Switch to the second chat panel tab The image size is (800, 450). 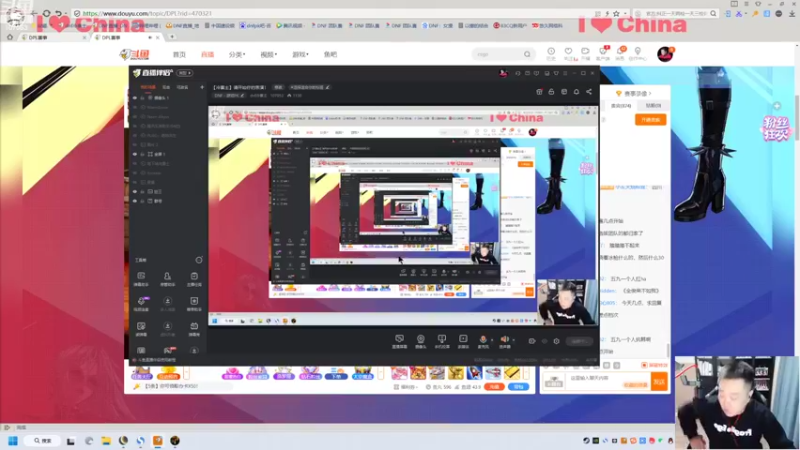653,106
